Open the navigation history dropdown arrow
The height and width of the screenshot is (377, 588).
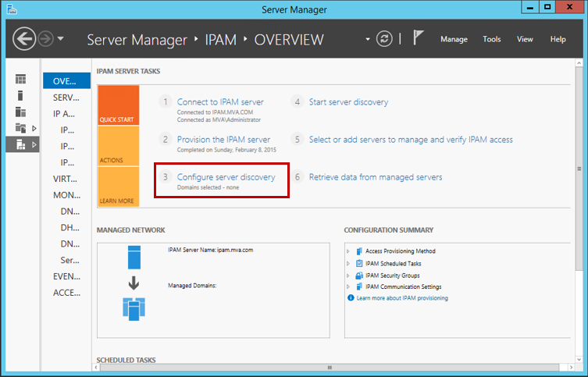click(60, 38)
